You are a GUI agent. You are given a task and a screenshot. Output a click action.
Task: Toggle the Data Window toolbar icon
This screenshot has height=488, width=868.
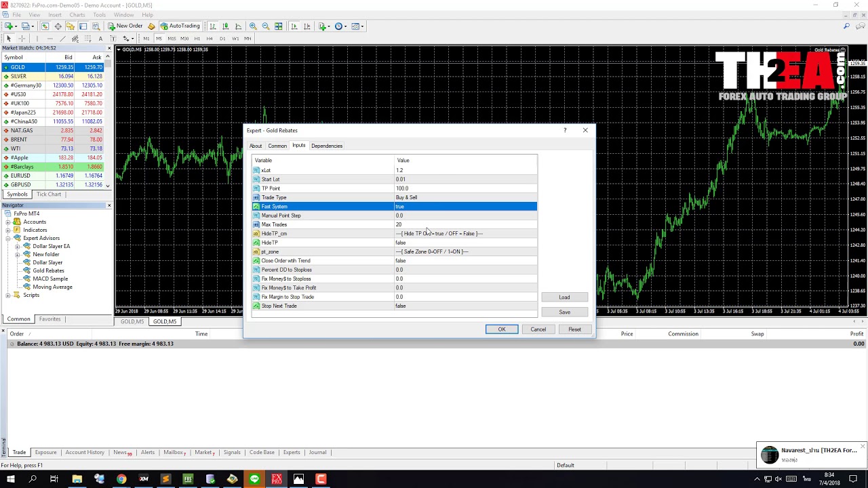58,26
